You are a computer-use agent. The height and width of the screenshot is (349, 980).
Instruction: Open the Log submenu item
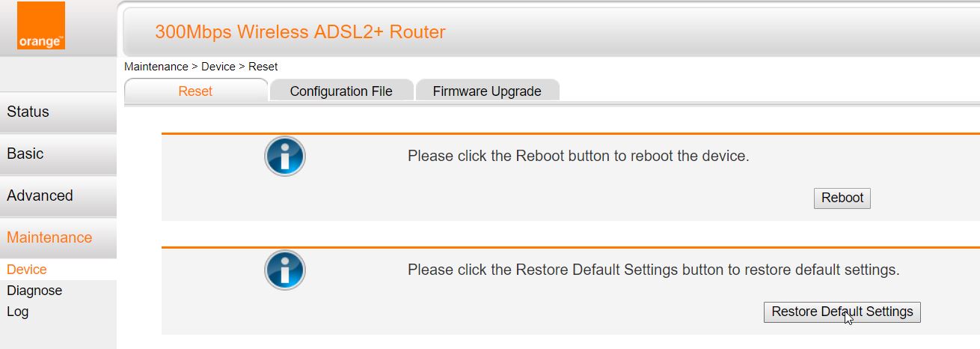(x=18, y=312)
